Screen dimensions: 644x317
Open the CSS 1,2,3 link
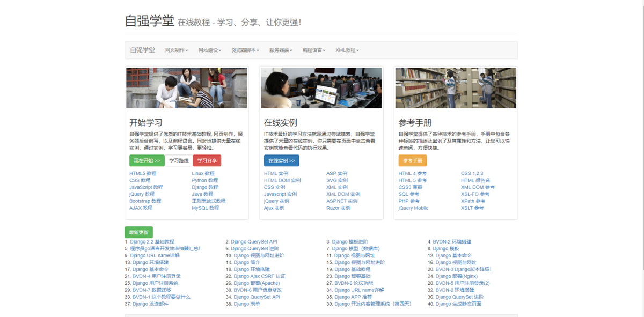coord(472,173)
